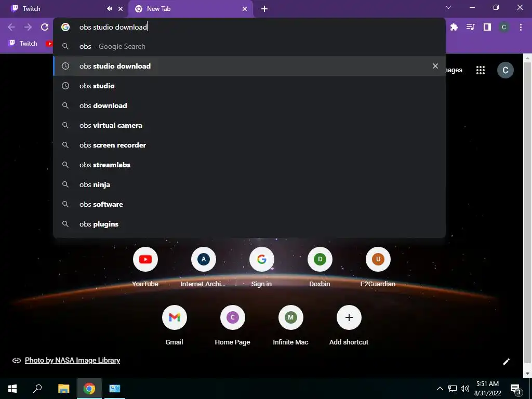This screenshot has height=399, width=532.
Task: Reload the page
Action: pos(45,27)
